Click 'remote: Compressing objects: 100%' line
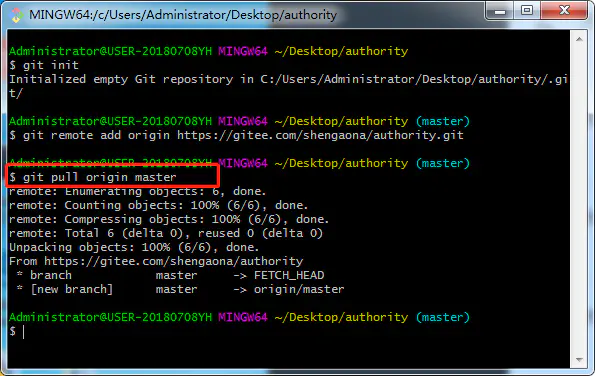 (x=169, y=219)
